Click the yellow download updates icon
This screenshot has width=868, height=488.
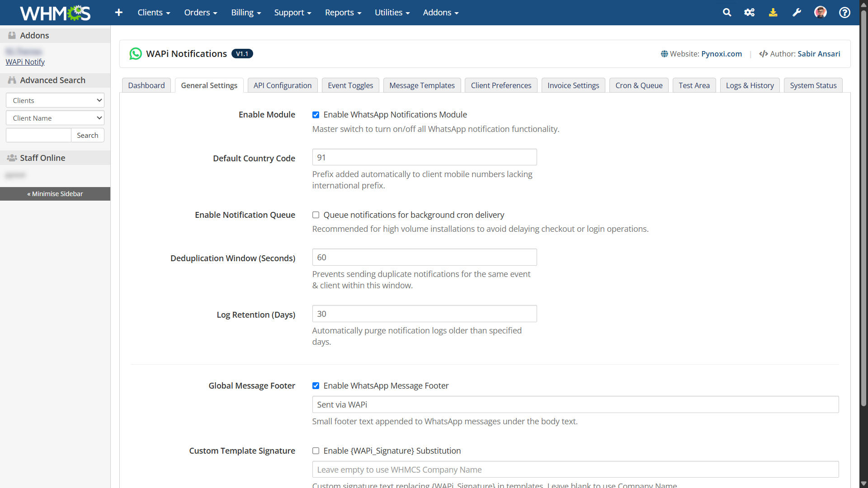point(773,13)
